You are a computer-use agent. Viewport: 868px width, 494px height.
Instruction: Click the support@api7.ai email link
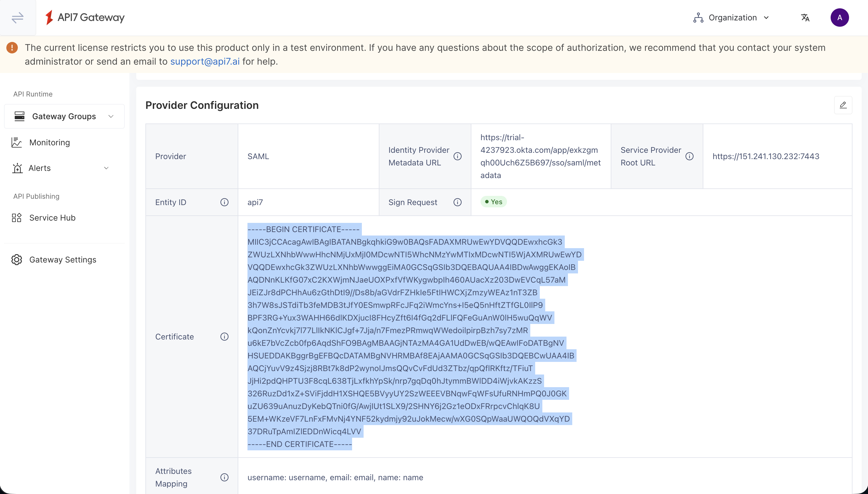[x=205, y=61]
